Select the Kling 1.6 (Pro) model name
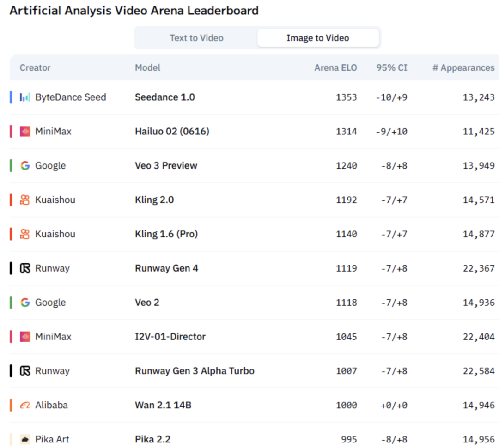This screenshot has width=499, height=448. click(x=166, y=234)
